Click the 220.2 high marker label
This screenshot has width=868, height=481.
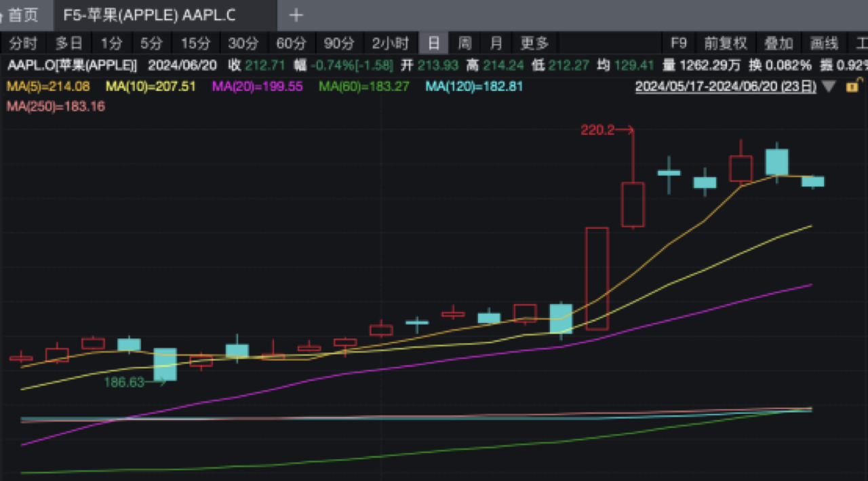[597, 130]
